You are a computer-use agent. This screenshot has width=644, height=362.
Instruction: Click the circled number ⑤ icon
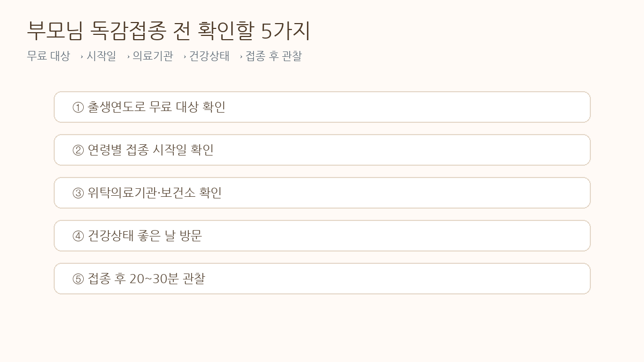[x=78, y=279]
